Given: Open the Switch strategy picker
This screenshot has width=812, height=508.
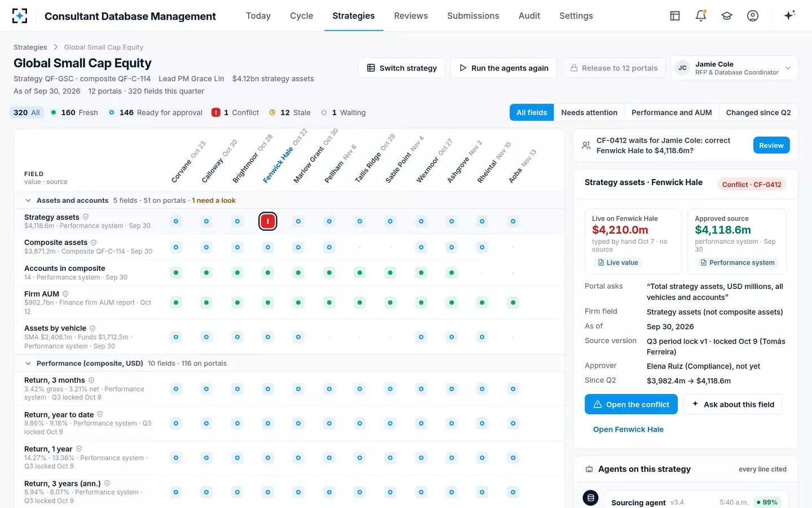Looking at the screenshot, I should pyautogui.click(x=401, y=68).
